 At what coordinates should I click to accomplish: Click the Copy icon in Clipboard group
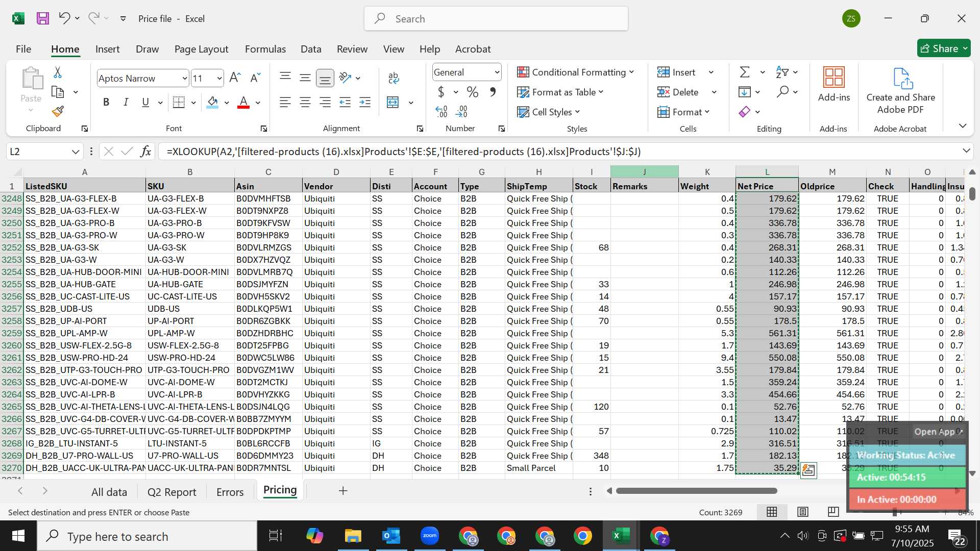tap(58, 92)
